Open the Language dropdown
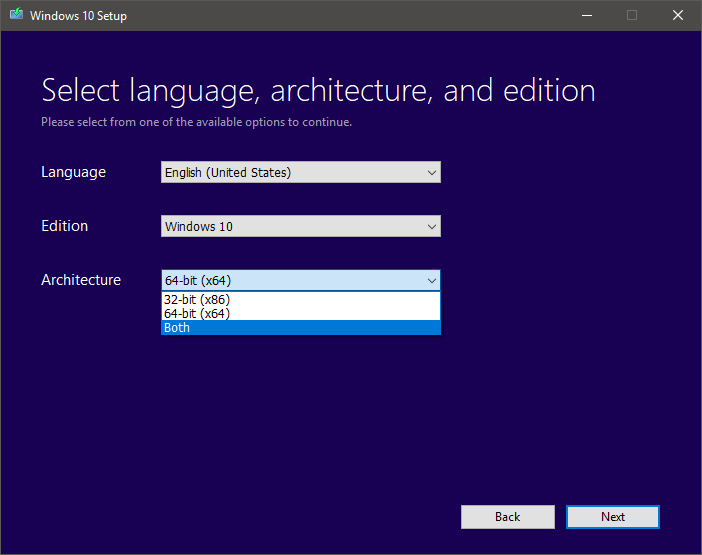Image resolution: width=702 pixels, height=555 pixels. click(300, 172)
